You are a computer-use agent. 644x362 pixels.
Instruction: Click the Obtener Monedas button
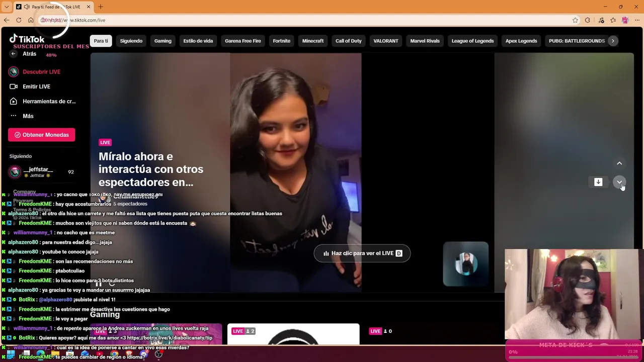(41, 135)
